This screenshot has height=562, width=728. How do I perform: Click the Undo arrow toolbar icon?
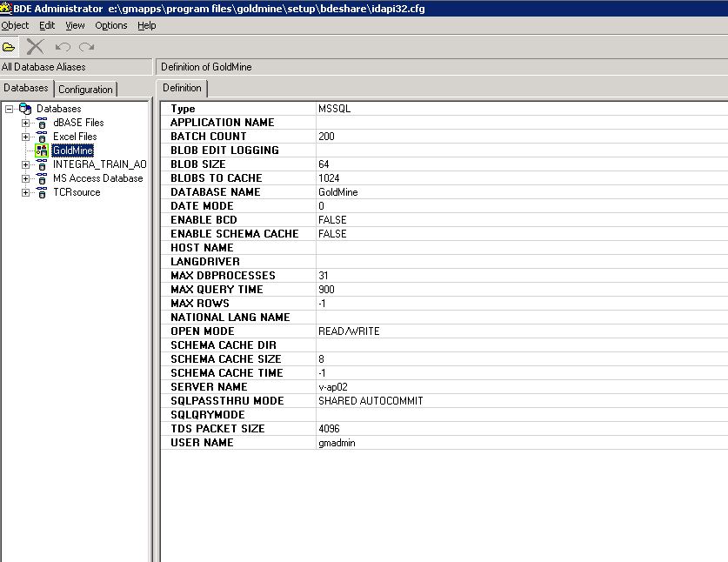[x=63, y=47]
